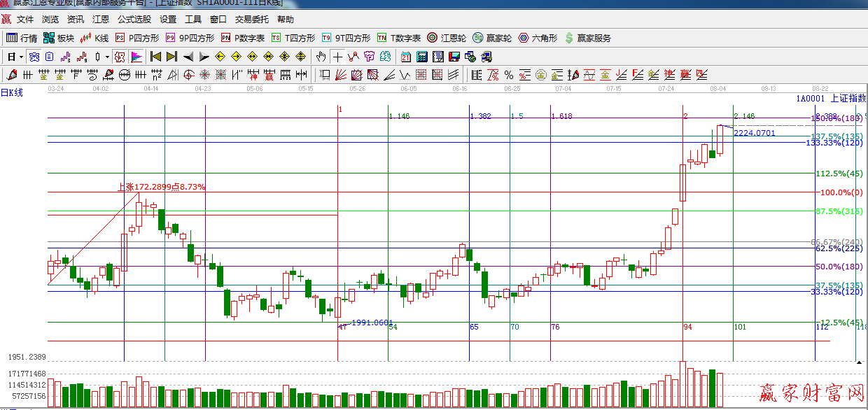Open the 江恩 menu
This screenshot has width=868, height=410.
tap(101, 20)
